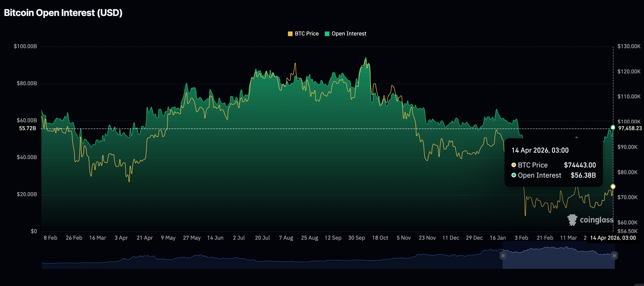Viewport: 644px width, 286px height.
Task: Click the yellow dot in tooltip BTC row
Action: click(514, 165)
